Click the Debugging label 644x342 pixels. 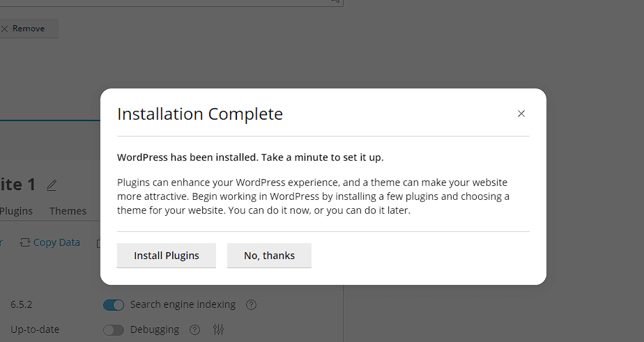155,329
